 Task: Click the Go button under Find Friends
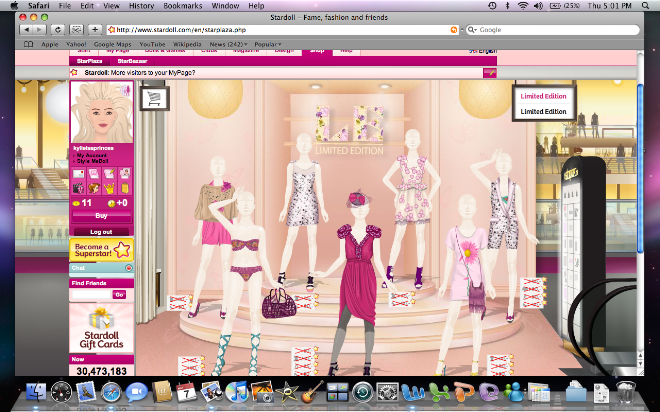point(119,295)
